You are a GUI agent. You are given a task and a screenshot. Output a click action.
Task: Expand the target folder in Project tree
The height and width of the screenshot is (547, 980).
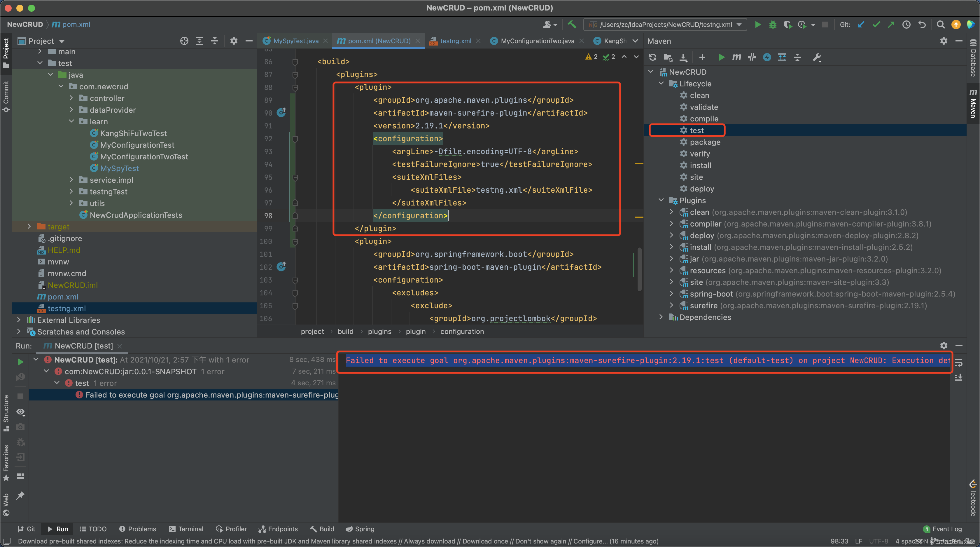point(29,227)
